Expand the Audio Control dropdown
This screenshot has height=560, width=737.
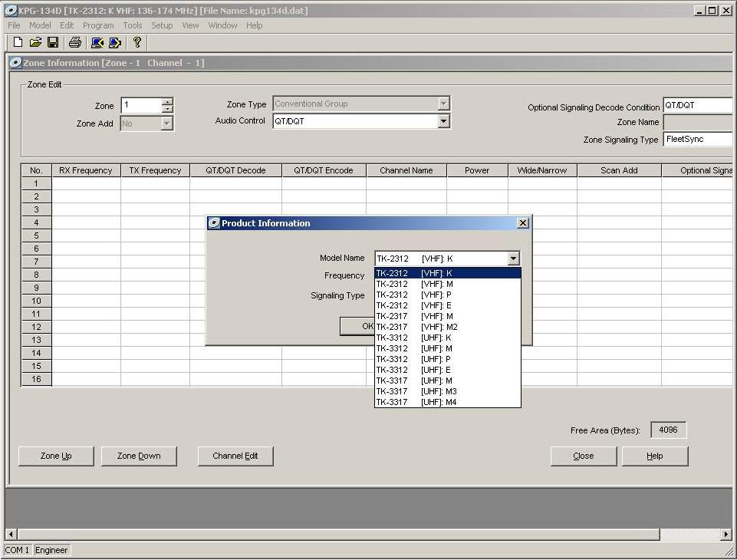pos(443,121)
